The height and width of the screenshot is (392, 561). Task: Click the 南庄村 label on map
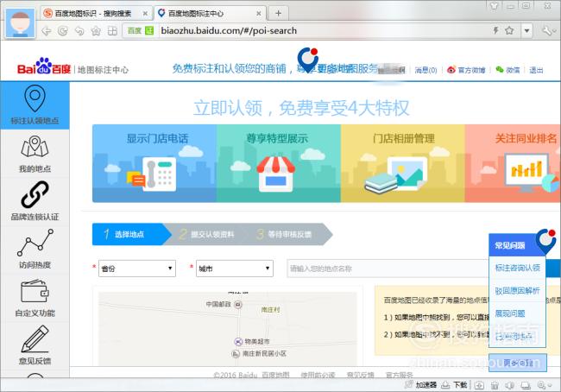click(270, 310)
